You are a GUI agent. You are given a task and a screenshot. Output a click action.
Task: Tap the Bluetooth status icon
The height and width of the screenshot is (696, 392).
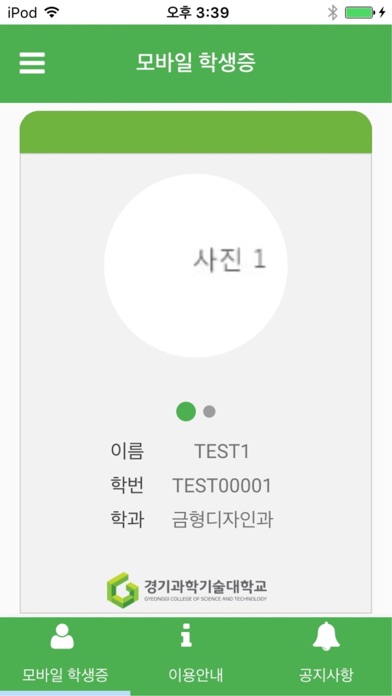(333, 13)
